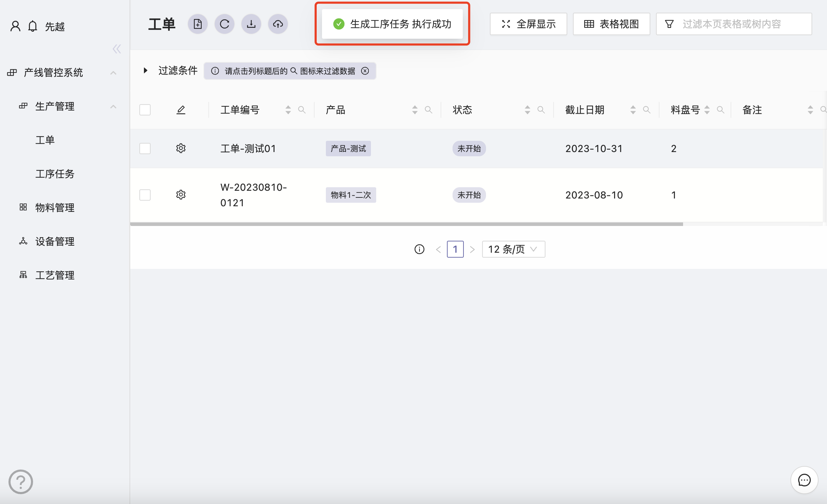This screenshot has width=827, height=504.
Task: Open the chat bubble support icon
Action: [804, 480]
